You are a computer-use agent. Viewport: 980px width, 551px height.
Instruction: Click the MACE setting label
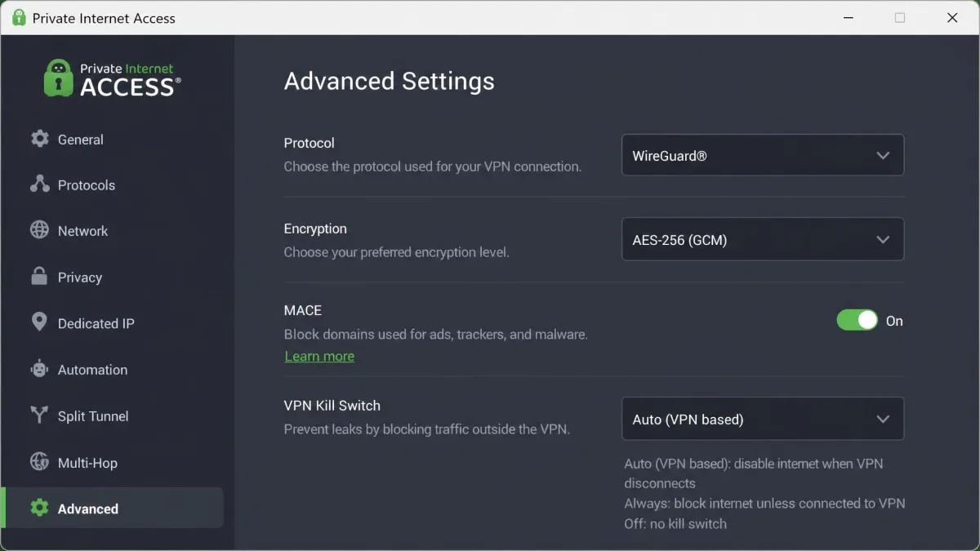[303, 310]
